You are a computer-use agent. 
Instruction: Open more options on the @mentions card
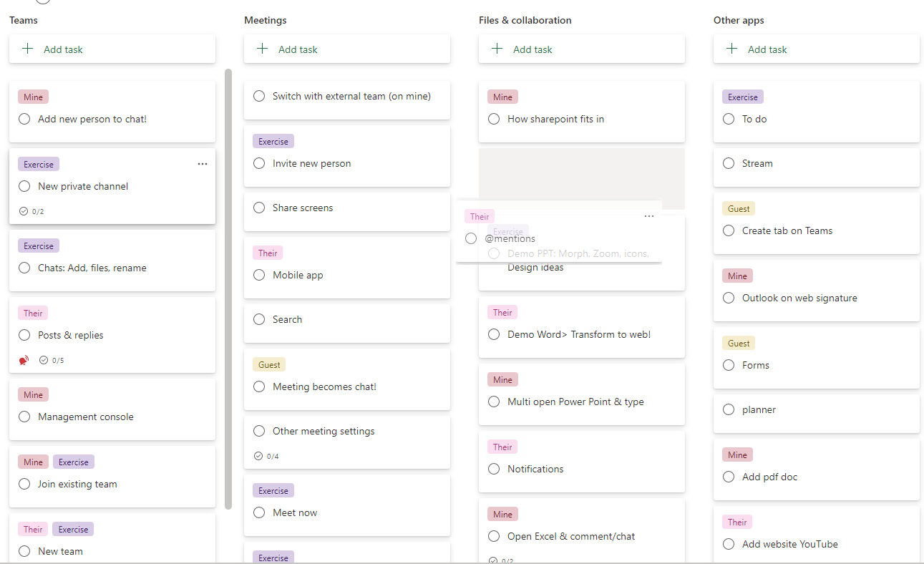[x=649, y=216]
